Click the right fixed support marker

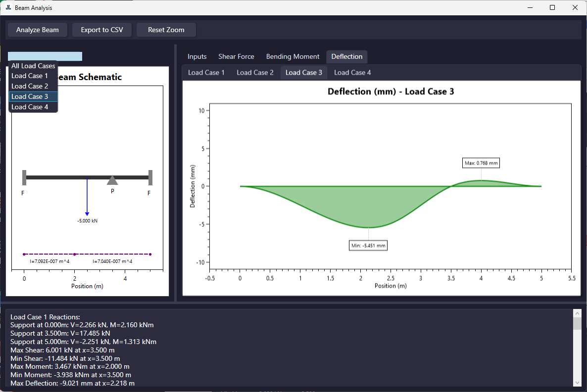[x=150, y=177]
